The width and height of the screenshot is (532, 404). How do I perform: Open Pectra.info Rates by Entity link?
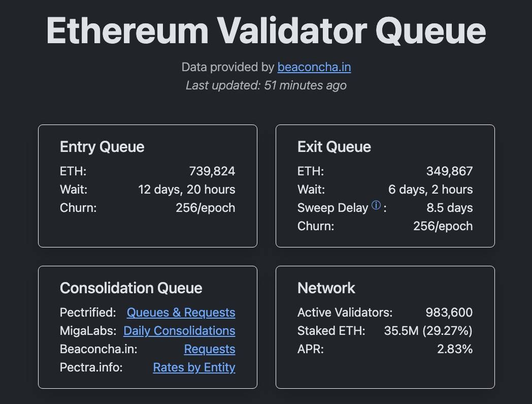click(x=194, y=367)
